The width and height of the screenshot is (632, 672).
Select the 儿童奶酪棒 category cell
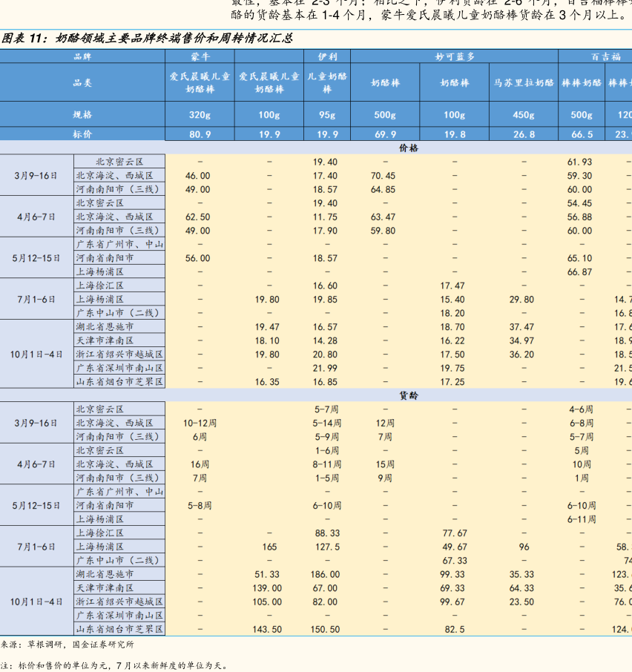pos(327,82)
